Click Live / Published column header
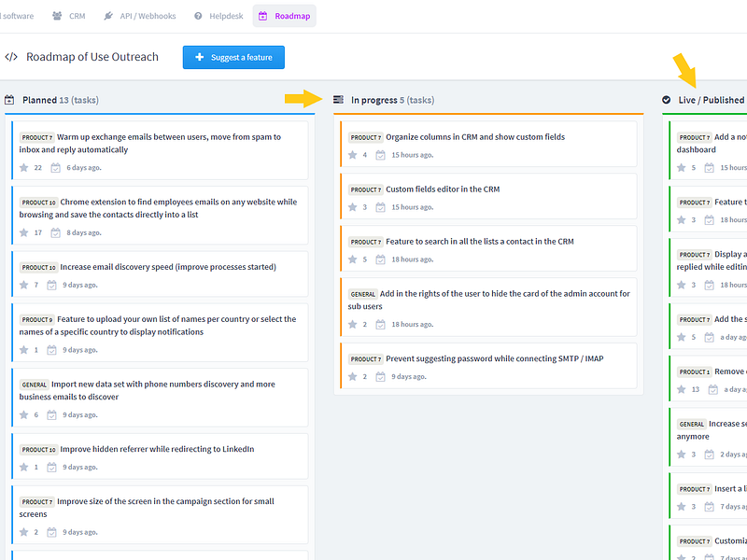 point(712,100)
